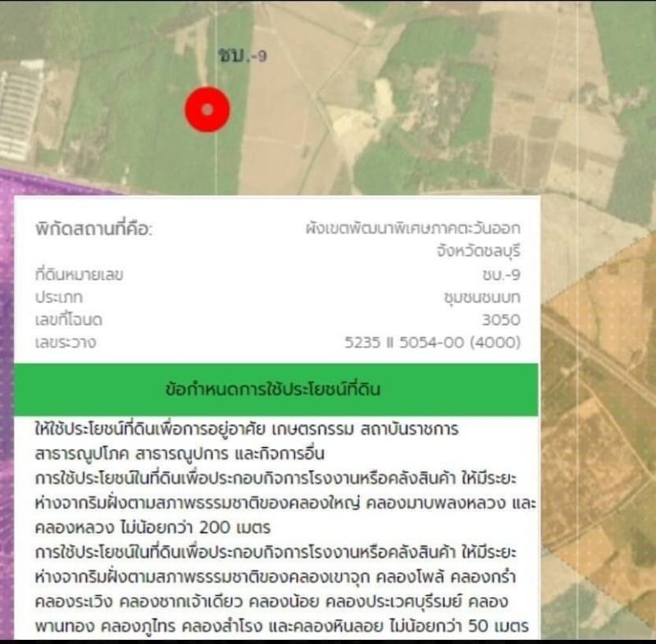The image size is (656, 644).
Task: Click the จังหวัดชลบุรี text
Action: click(479, 251)
